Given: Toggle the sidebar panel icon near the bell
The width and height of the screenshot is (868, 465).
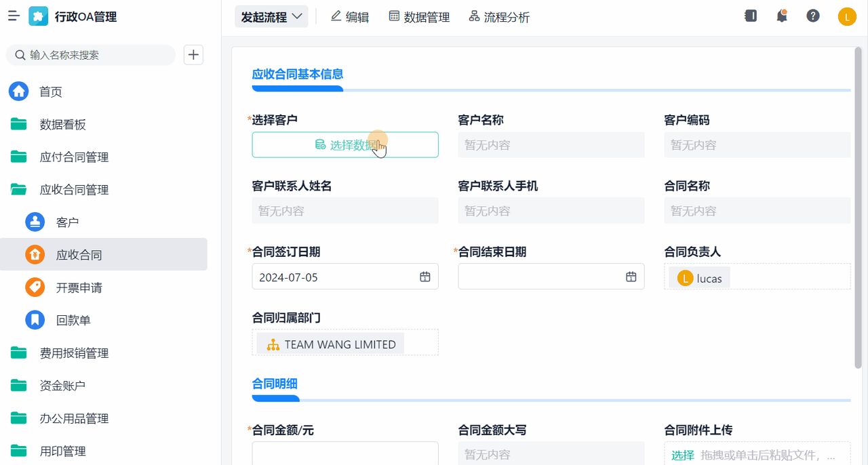Looking at the screenshot, I should (750, 16).
